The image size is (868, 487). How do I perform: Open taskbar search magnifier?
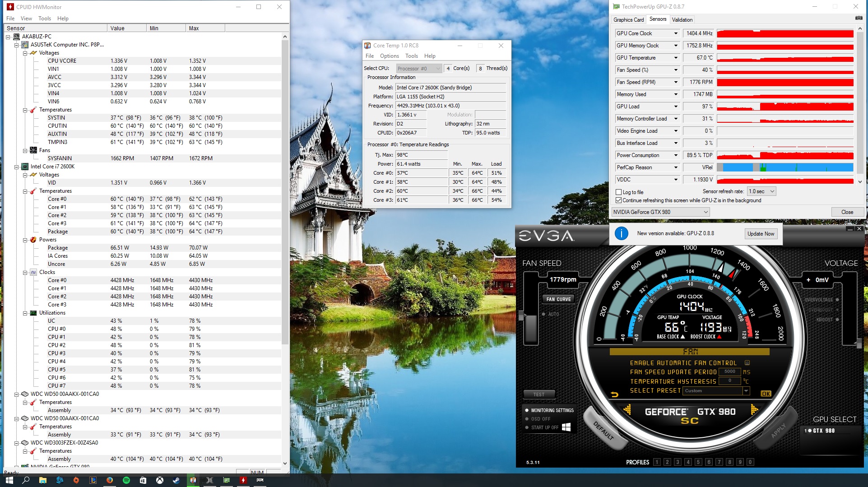point(26,480)
